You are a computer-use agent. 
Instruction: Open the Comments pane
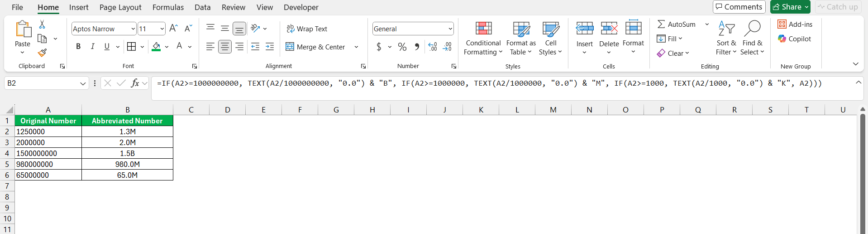[x=739, y=7]
